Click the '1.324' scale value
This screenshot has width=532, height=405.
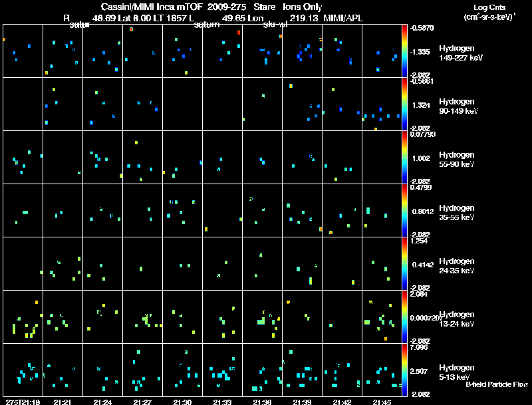pyautogui.click(x=421, y=105)
